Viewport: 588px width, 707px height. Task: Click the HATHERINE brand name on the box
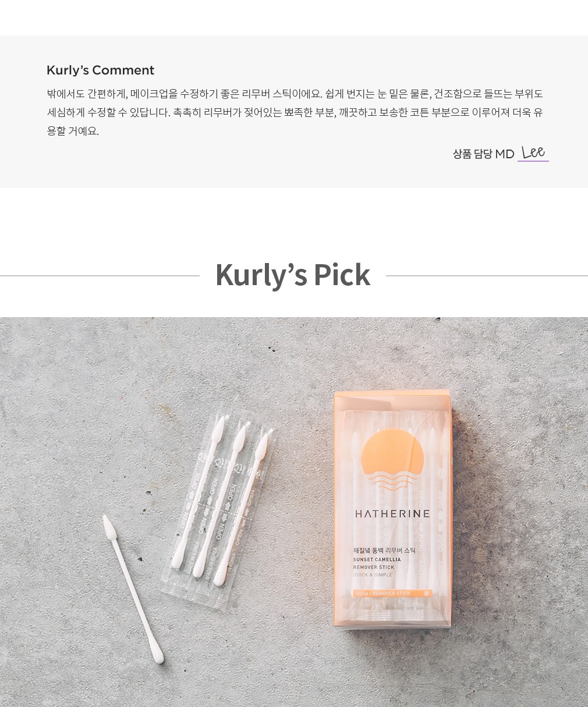pos(392,514)
